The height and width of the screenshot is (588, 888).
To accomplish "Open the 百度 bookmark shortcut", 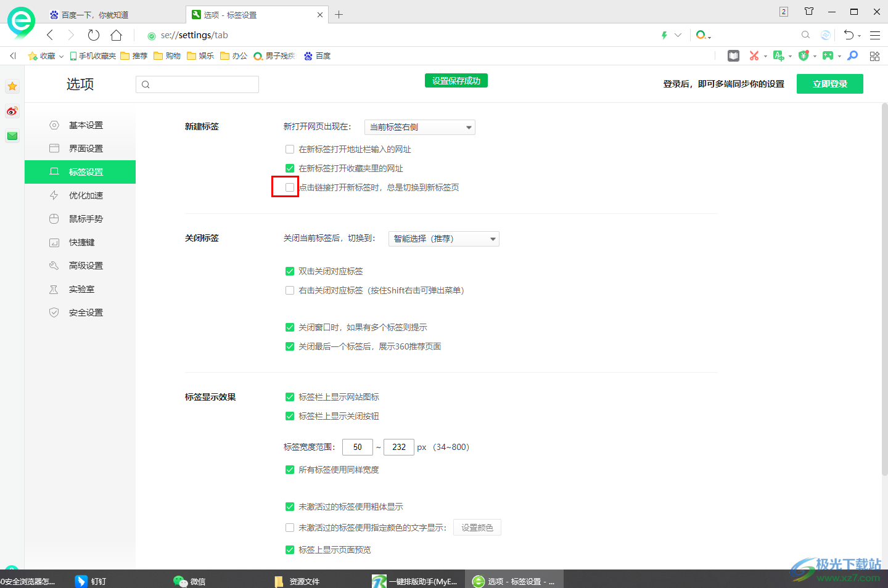I will click(x=317, y=55).
